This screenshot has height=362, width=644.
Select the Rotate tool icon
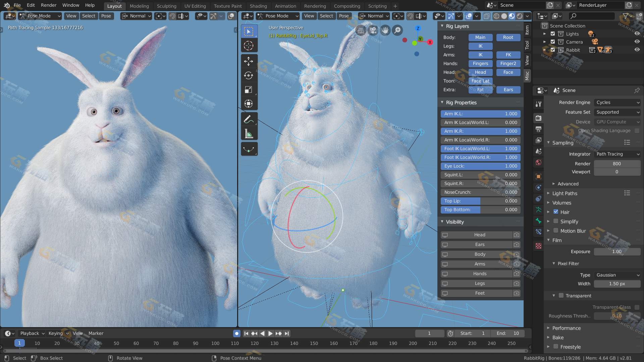(x=249, y=75)
